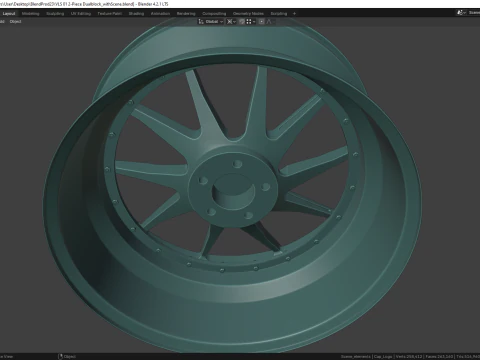The width and height of the screenshot is (480, 360).
Task: Add a new workspace with plus icon
Action: tap(294, 14)
